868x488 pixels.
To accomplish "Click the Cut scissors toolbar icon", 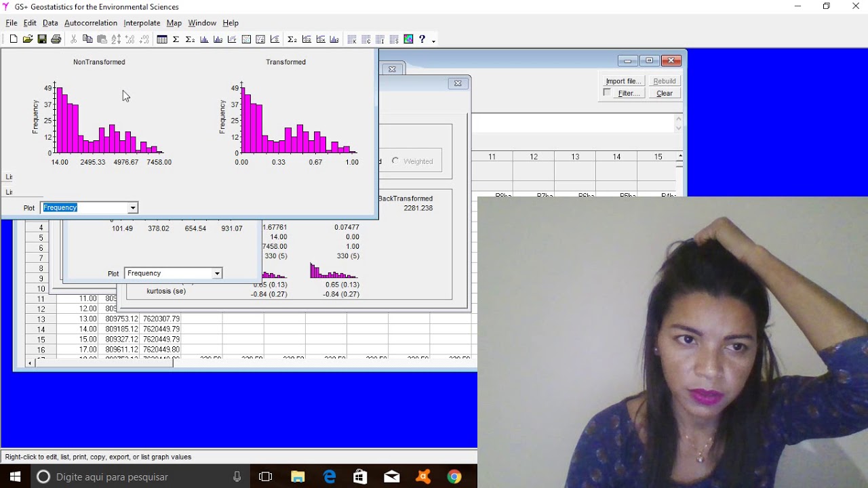I will (73, 39).
